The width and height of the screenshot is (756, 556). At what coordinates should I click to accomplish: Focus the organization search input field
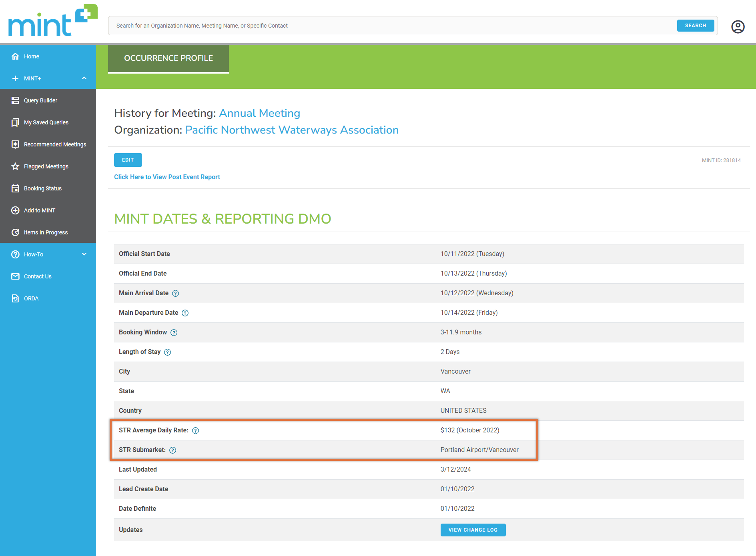[392, 26]
